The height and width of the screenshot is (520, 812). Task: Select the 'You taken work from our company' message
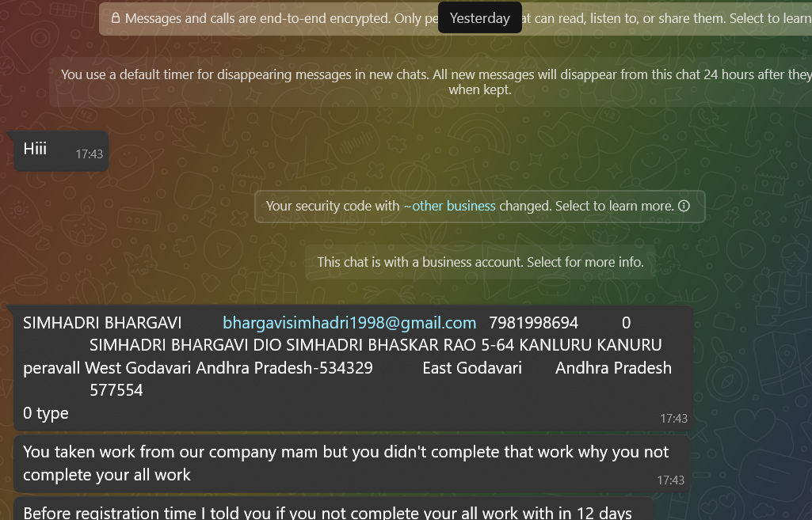point(352,464)
